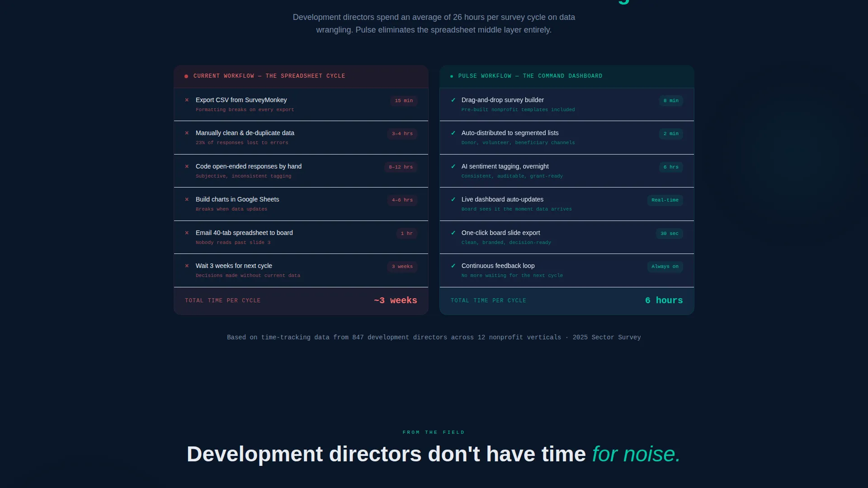This screenshot has height=488, width=868.
Task: Click the 23% of responses lost to errors note
Action: [242, 143]
